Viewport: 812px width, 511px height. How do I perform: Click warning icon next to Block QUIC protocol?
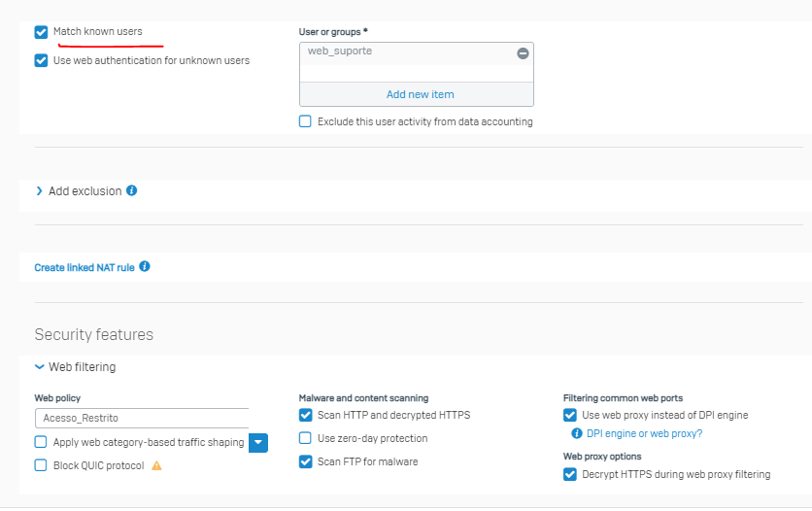156,465
